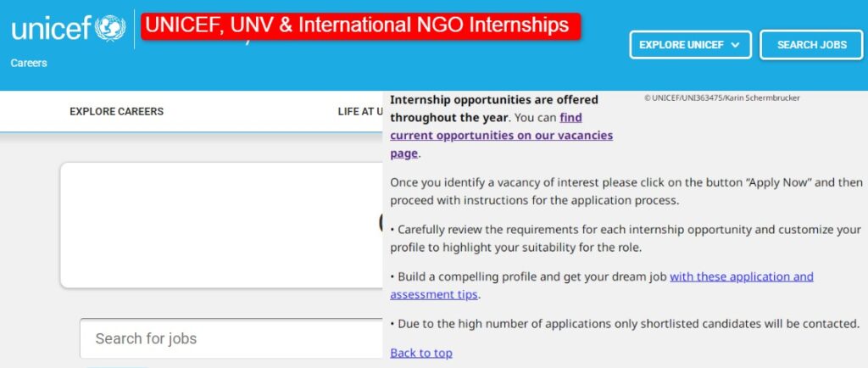Viewport: 868px width, 368px height.
Task: Click the Carefully review the requirements bullet
Action: pyautogui.click(x=626, y=238)
